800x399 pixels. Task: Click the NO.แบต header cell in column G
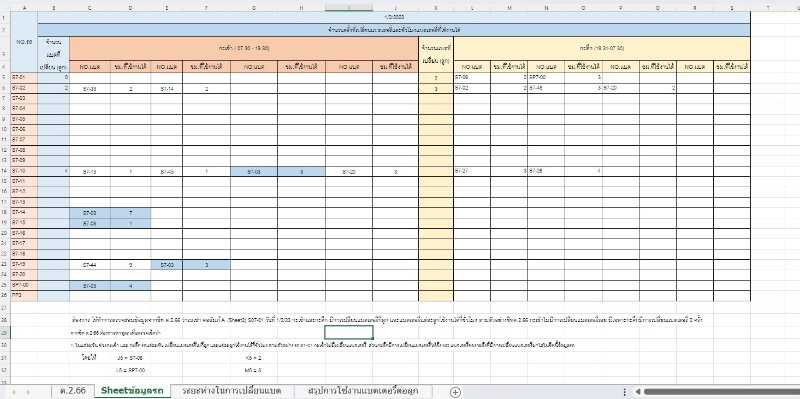(254, 67)
